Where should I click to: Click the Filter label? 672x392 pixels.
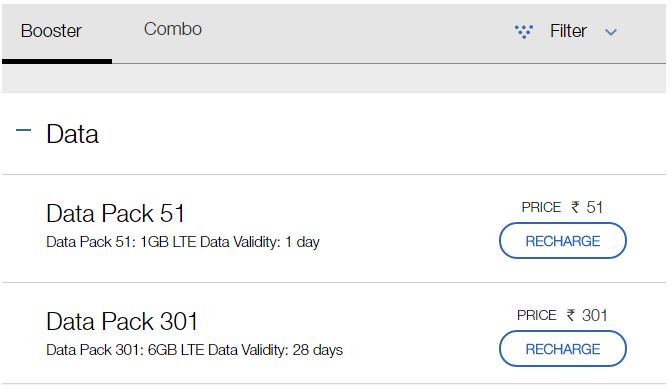tap(568, 31)
